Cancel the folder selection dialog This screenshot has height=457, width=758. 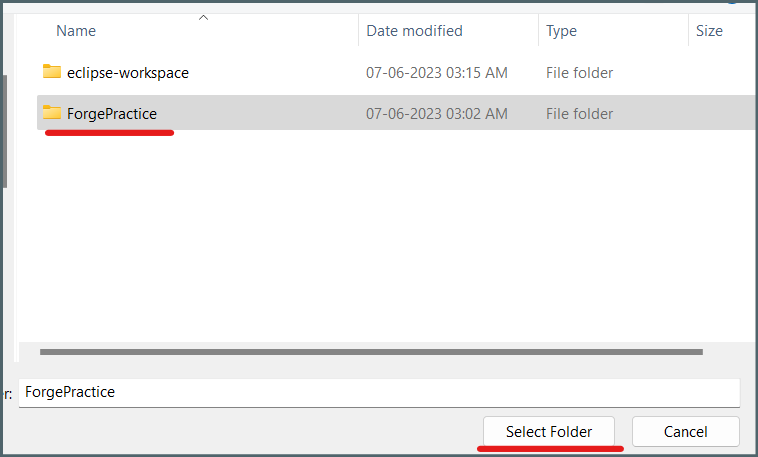point(685,431)
